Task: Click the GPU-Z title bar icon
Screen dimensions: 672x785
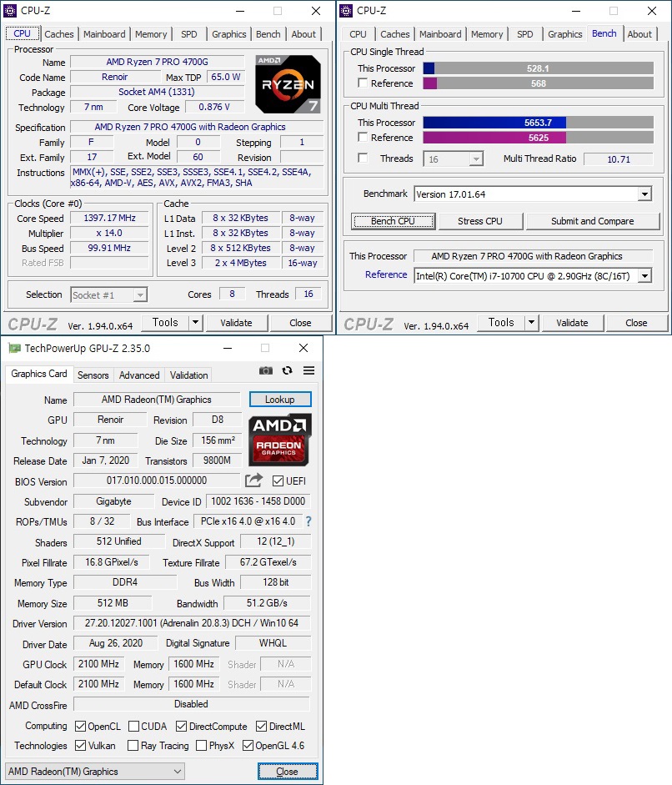Action: coord(14,348)
